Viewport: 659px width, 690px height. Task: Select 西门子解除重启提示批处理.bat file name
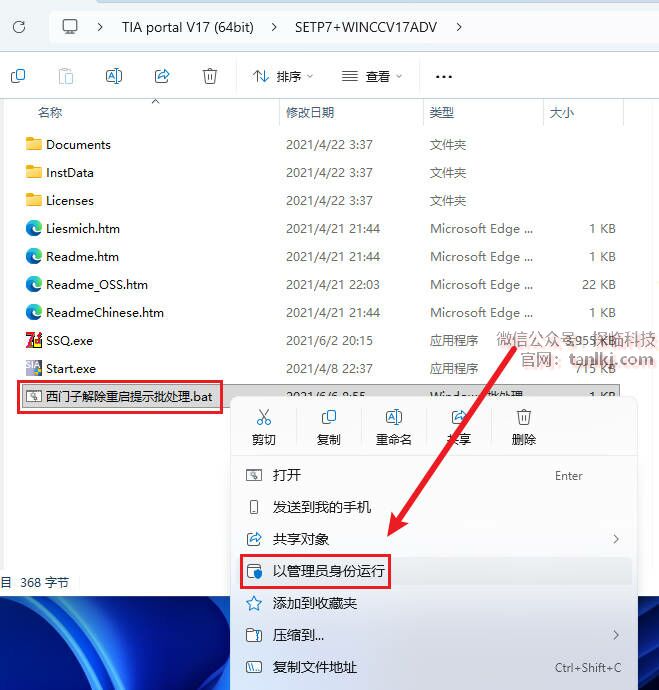[x=129, y=396]
